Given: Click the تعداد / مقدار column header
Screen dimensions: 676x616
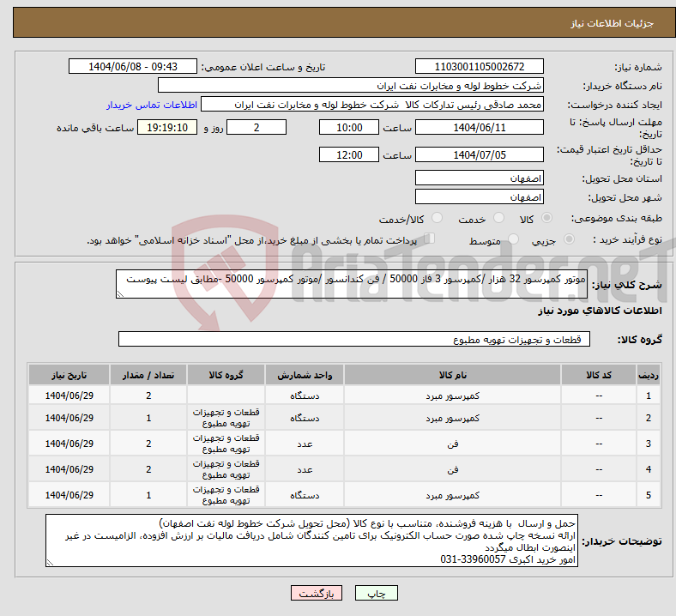Looking at the screenshot, I should (x=148, y=375).
